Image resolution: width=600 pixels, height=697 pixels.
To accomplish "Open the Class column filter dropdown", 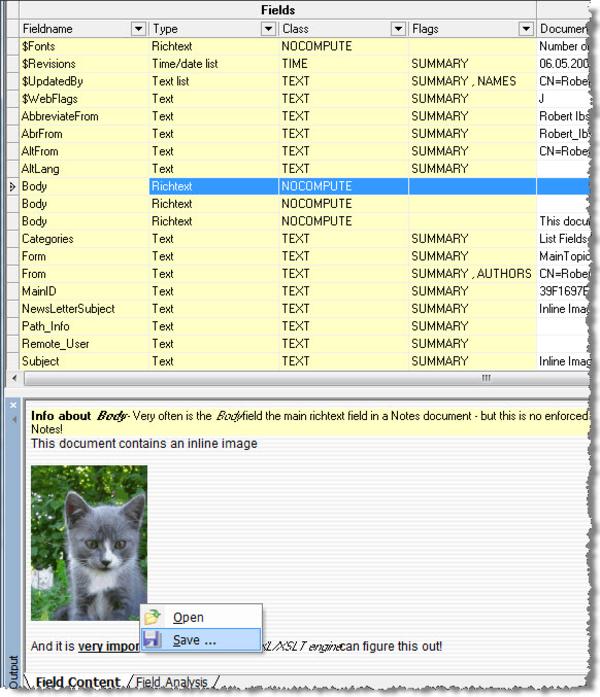I will tap(398, 29).
